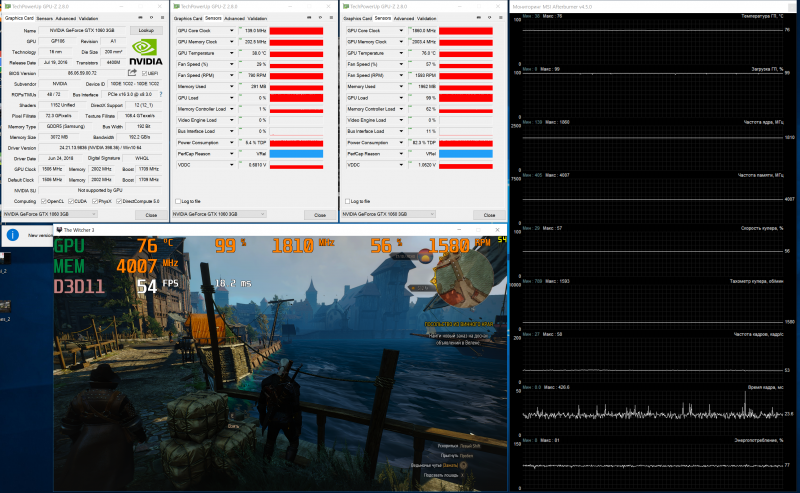Click Fan Speed (RPM) reading 1593 RPM
The height and width of the screenshot is (493, 800).
click(422, 76)
